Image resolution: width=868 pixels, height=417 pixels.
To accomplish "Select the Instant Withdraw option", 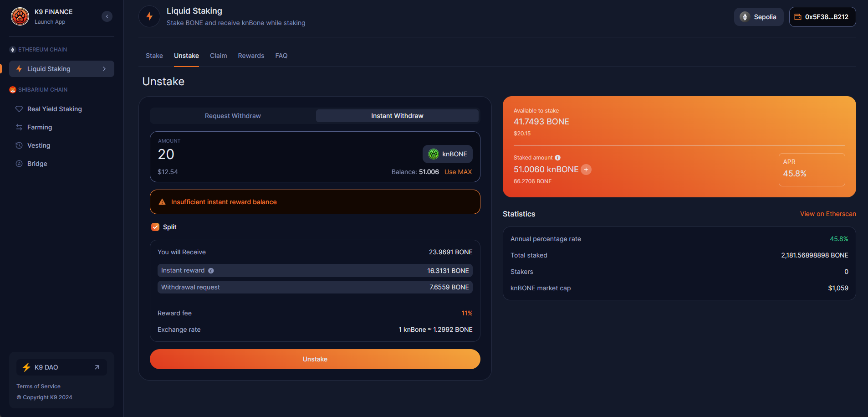I will [x=397, y=116].
